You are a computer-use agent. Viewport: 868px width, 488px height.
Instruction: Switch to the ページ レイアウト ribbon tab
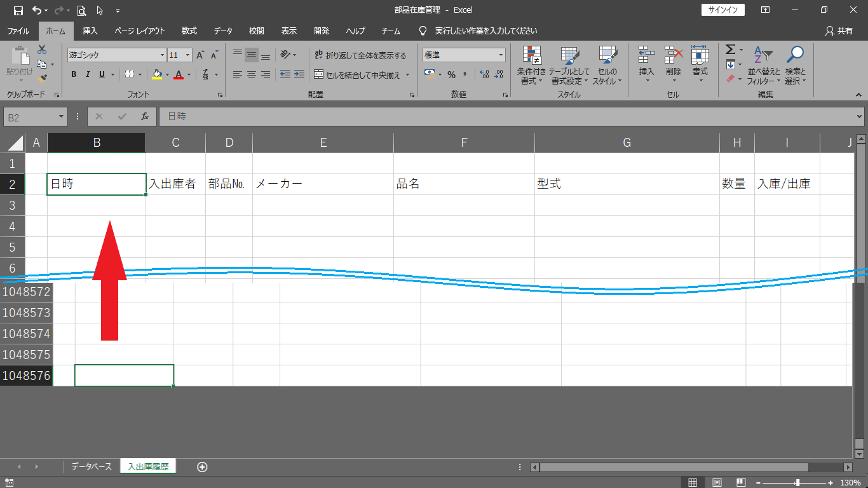tap(140, 30)
